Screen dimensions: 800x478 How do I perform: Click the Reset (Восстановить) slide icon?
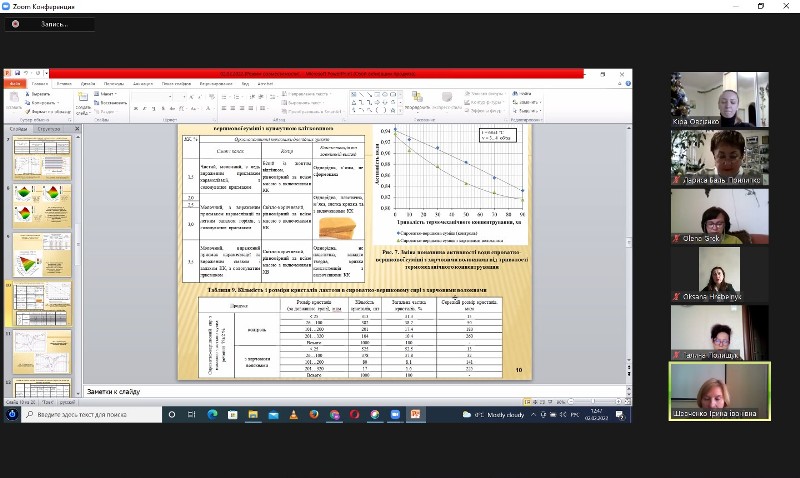pos(96,103)
